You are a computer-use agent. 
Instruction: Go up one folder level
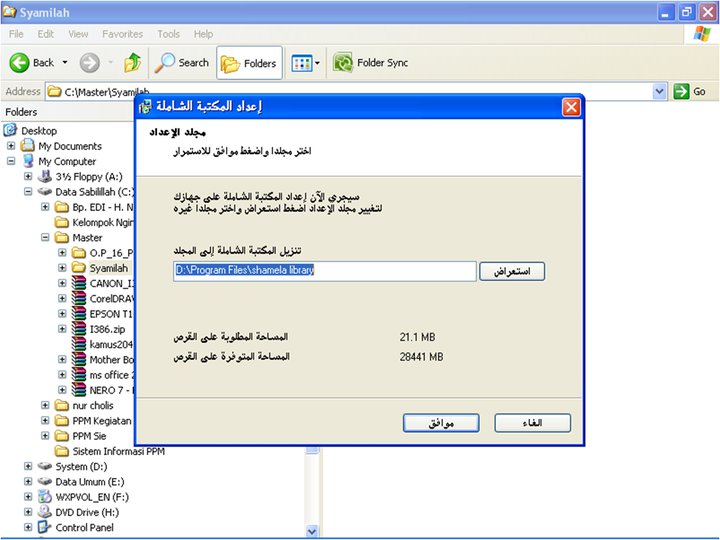[133, 62]
